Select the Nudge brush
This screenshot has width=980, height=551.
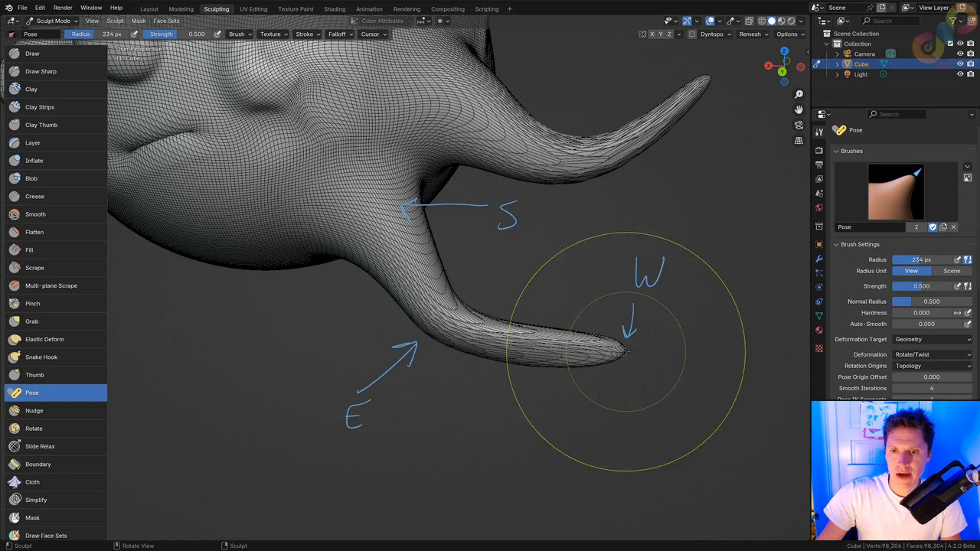[x=55, y=410]
